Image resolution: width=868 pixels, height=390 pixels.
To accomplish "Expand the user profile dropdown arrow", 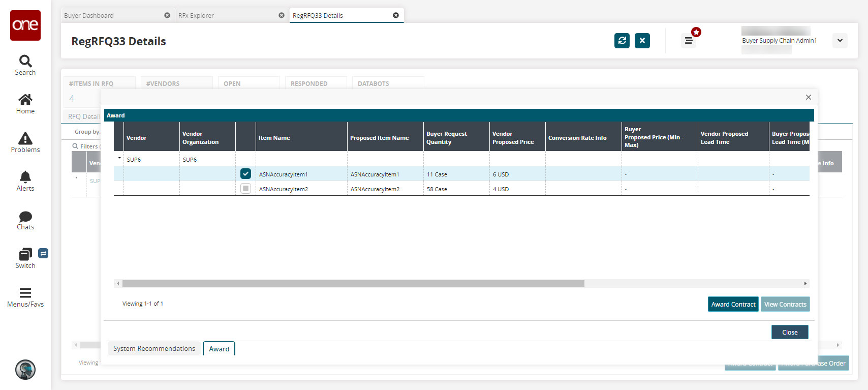I will 840,41.
